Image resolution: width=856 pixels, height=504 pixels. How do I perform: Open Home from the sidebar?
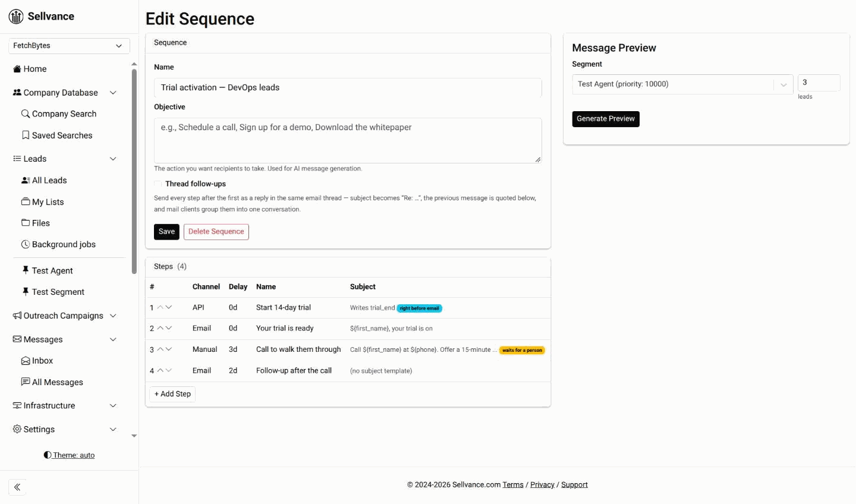(30, 69)
